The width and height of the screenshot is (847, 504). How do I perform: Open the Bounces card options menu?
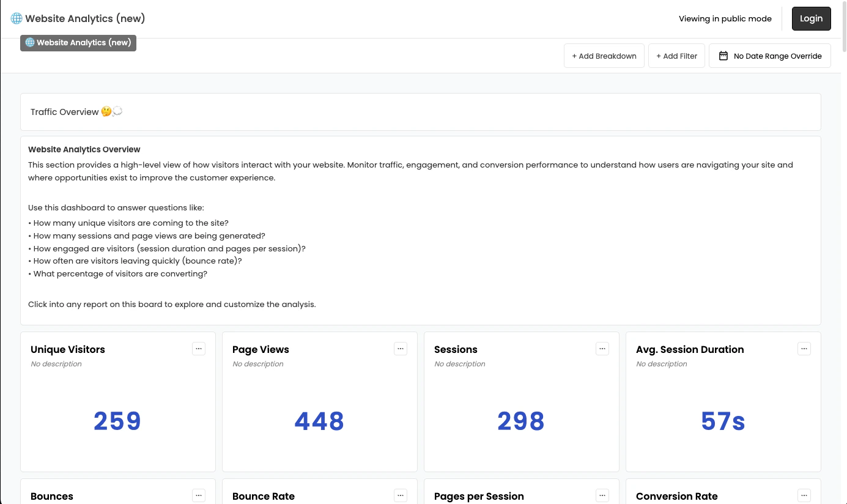pos(199,495)
